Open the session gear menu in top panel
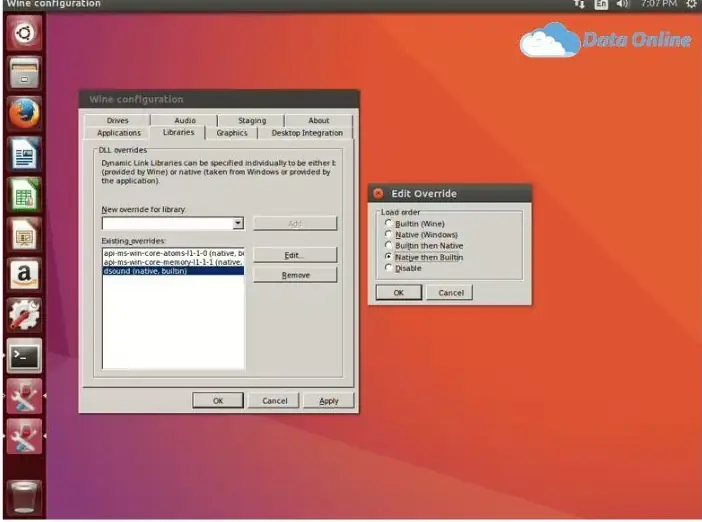 pos(691,4)
